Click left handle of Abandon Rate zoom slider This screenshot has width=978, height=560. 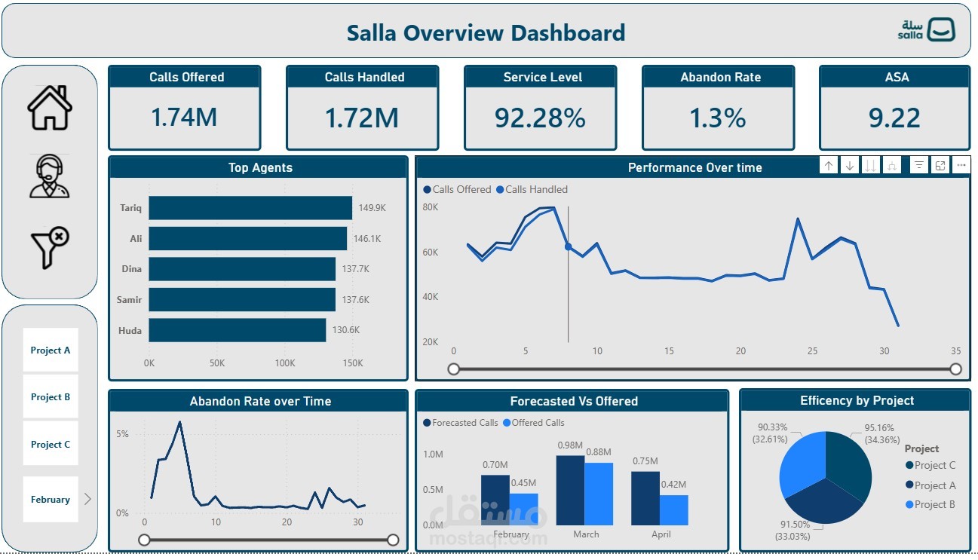(x=144, y=540)
